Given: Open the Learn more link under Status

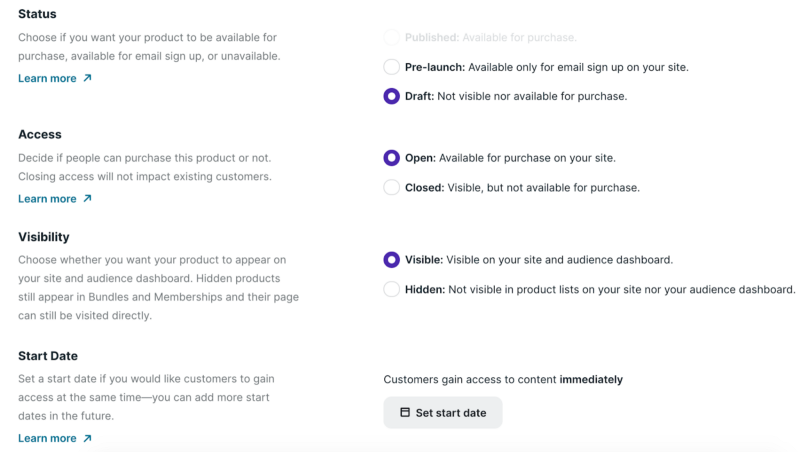Looking at the screenshot, I should pos(47,78).
